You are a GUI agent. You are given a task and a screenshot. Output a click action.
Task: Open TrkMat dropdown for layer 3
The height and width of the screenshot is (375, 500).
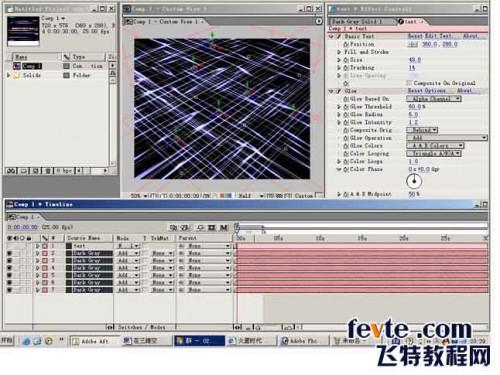[162, 261]
